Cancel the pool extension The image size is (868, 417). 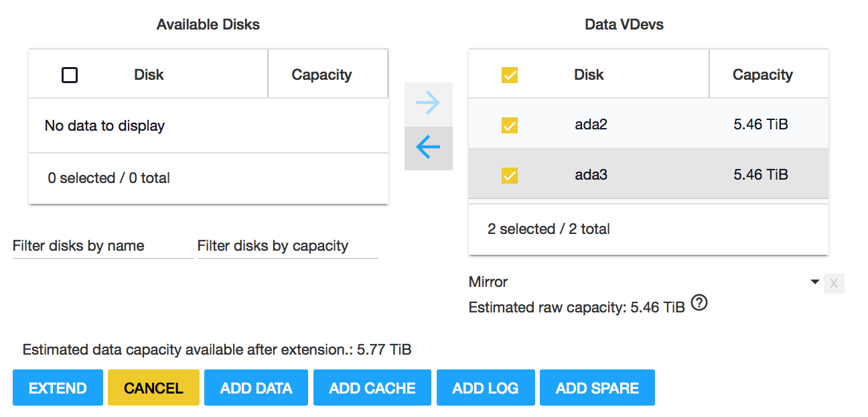pos(153,388)
